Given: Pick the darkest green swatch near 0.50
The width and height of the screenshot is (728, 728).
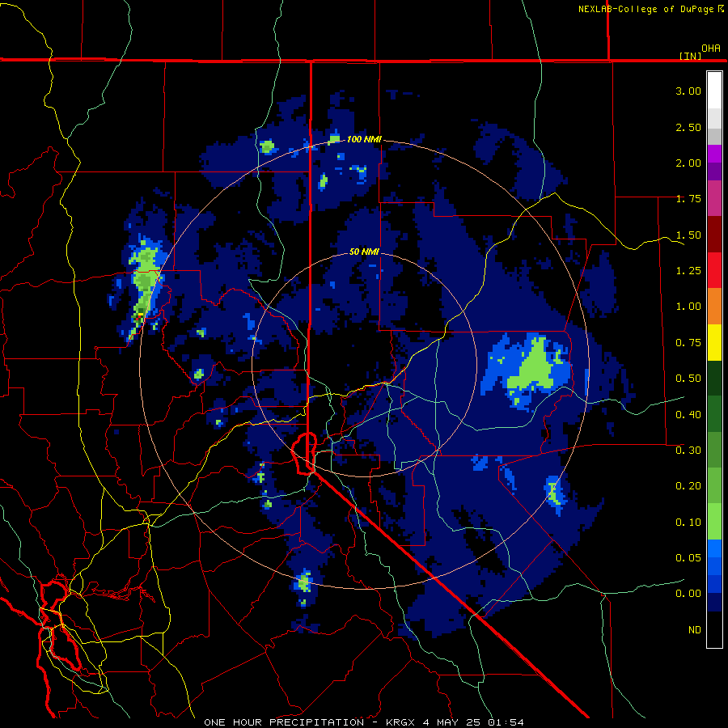Looking at the screenshot, I should tap(714, 378).
